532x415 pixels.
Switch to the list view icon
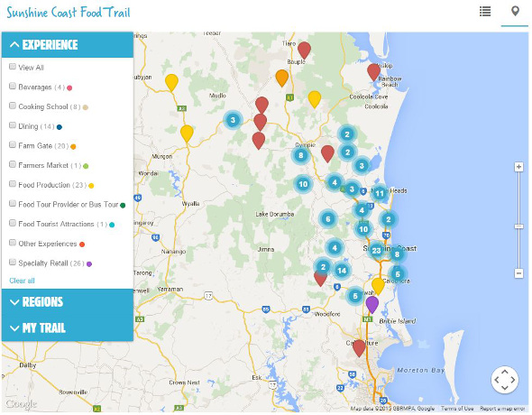tap(485, 12)
